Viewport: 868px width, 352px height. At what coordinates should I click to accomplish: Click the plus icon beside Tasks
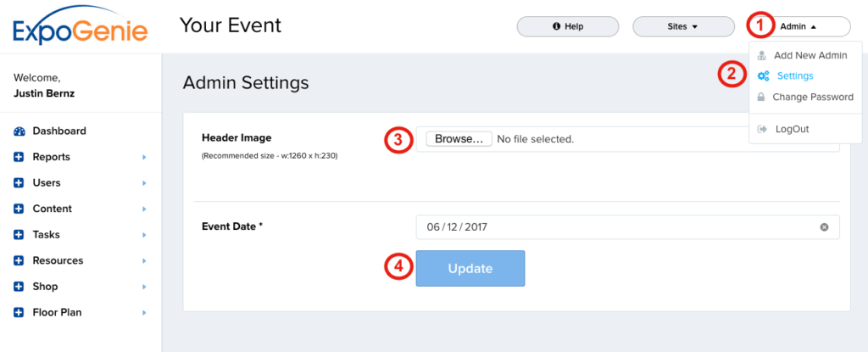[19, 235]
